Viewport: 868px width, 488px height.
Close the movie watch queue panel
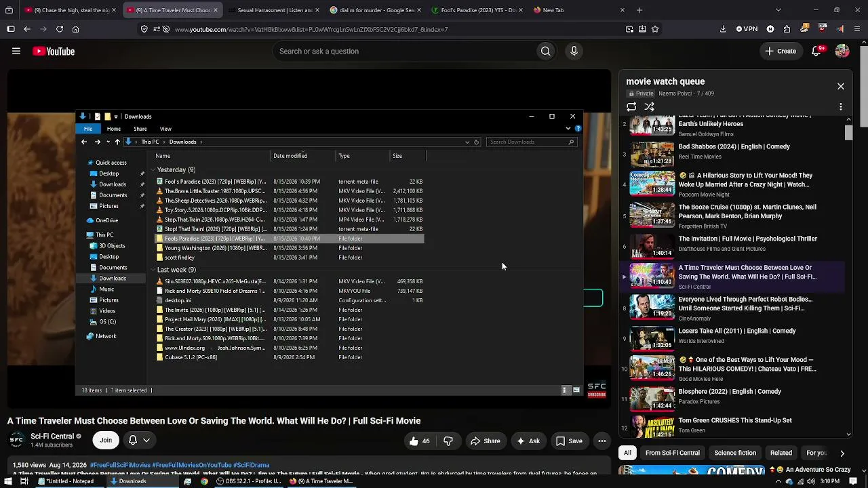click(x=841, y=87)
